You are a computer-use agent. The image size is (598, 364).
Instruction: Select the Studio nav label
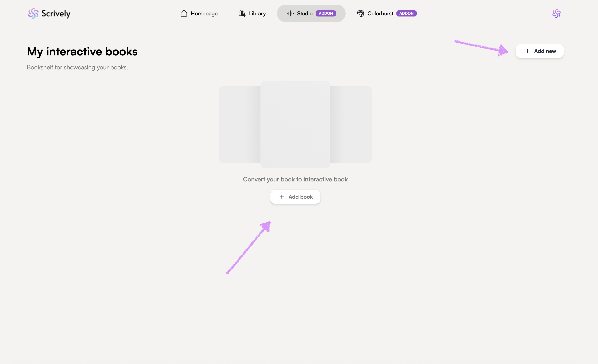305,14
